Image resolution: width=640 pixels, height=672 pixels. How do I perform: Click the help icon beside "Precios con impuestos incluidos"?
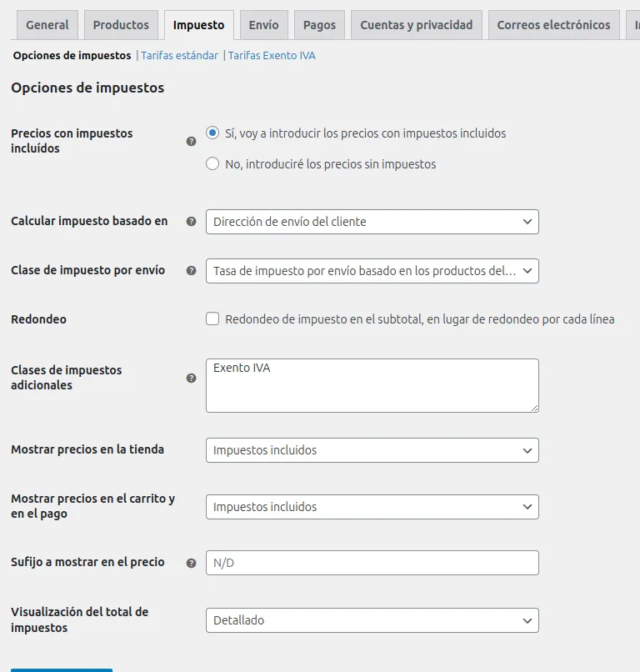[191, 141]
